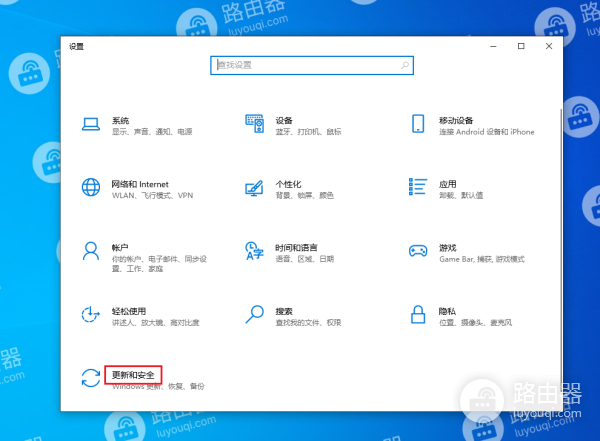The width and height of the screenshot is (600, 441).
Task: Open the 帐户 person icon
Action: pyautogui.click(x=91, y=251)
